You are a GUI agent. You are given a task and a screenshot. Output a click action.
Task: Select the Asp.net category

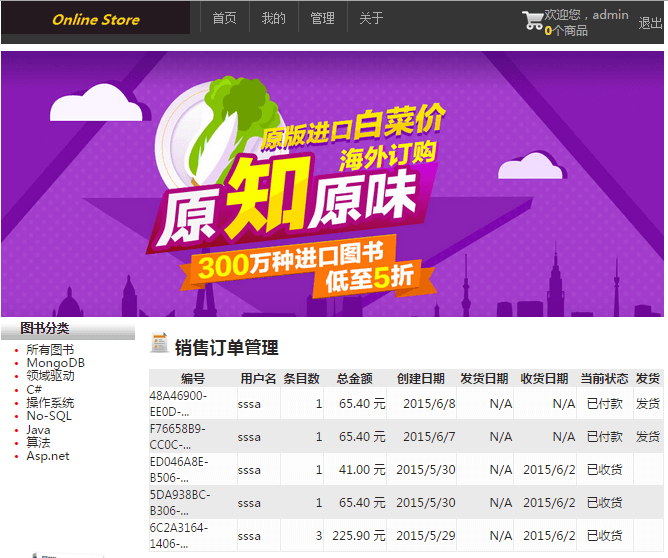48,456
